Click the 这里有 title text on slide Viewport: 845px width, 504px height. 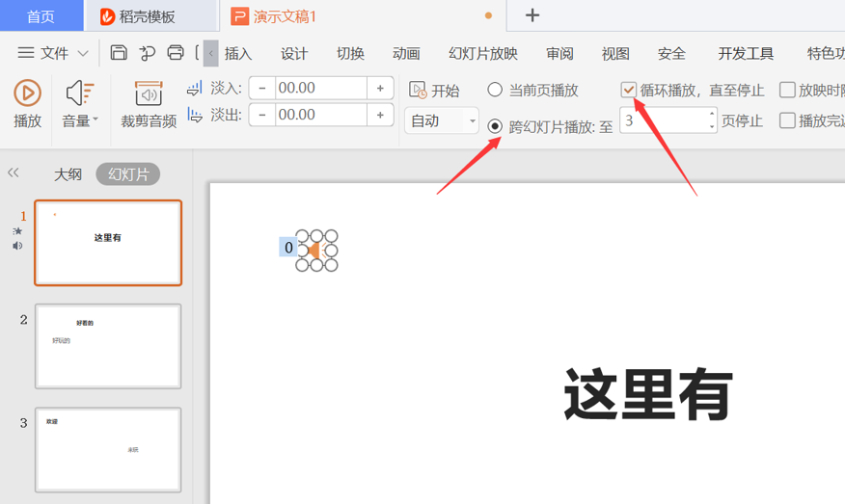click(x=648, y=395)
